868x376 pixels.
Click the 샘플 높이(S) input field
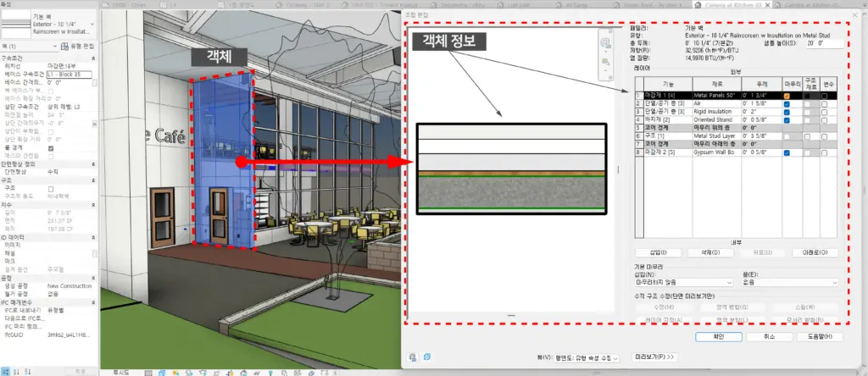tap(825, 42)
